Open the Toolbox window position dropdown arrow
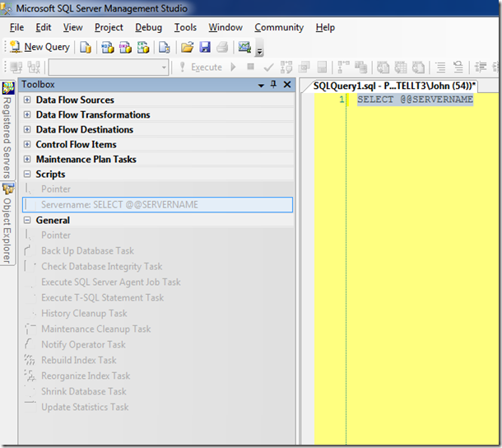 click(x=261, y=86)
